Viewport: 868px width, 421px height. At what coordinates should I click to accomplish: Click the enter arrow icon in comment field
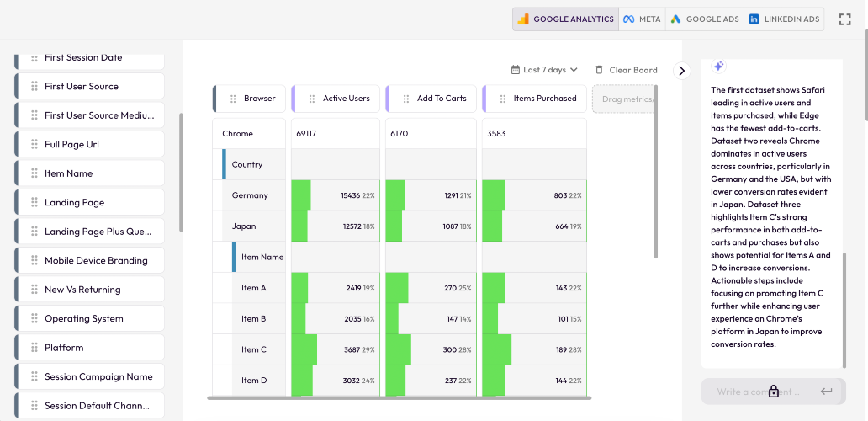tap(827, 391)
